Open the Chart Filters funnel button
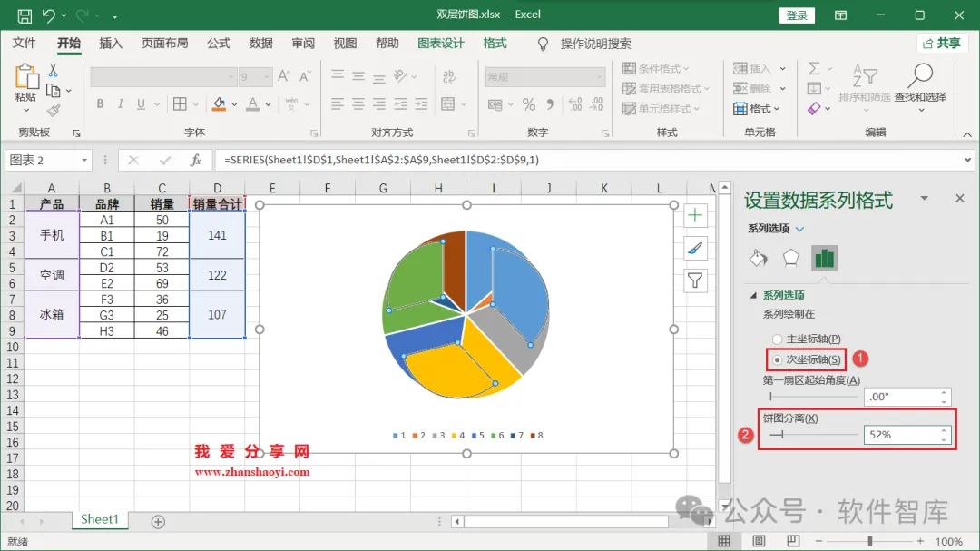 coord(695,280)
